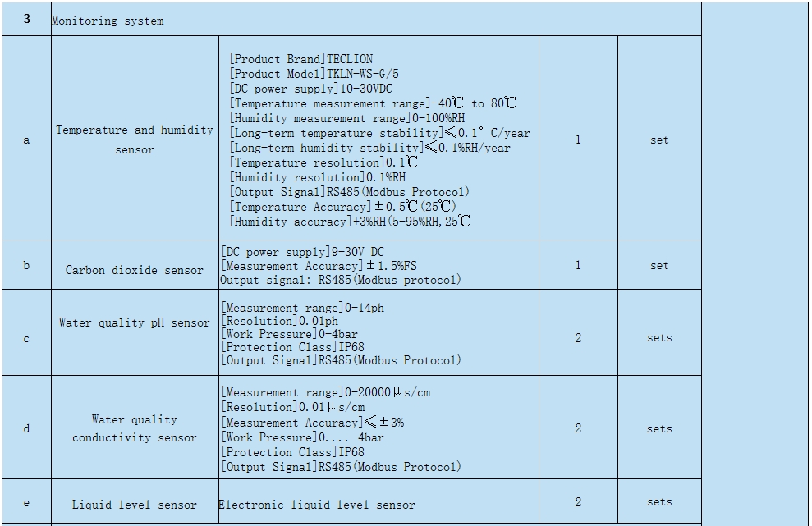Click the "Water quality pH sensor" cell
Screen dimensions: 812x526
pyautogui.click(x=135, y=322)
